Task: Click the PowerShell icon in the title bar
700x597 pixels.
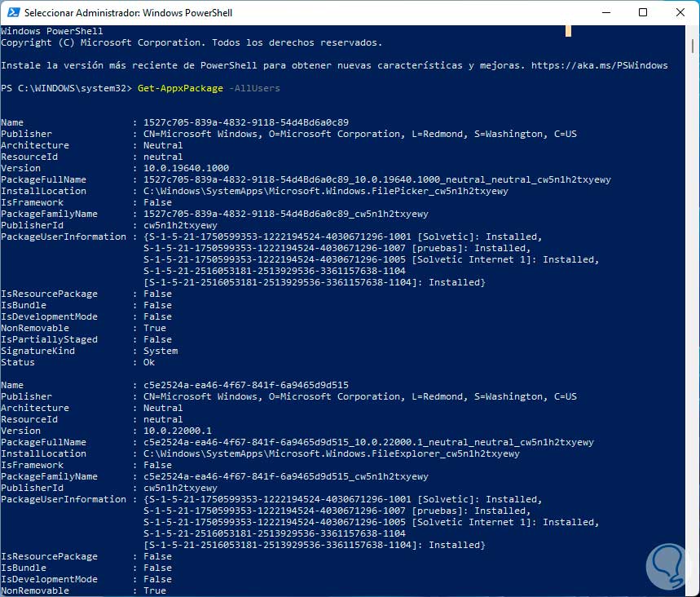Action: pos(13,12)
